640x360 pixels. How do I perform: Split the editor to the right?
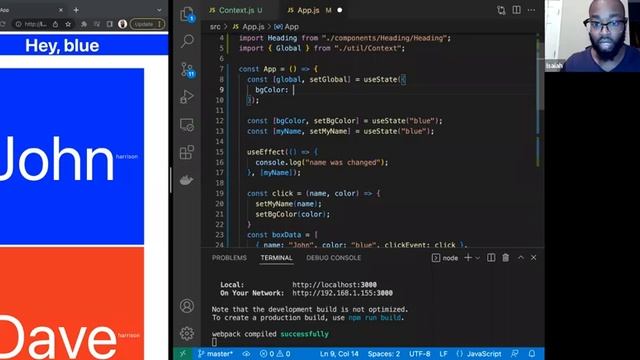click(516, 10)
